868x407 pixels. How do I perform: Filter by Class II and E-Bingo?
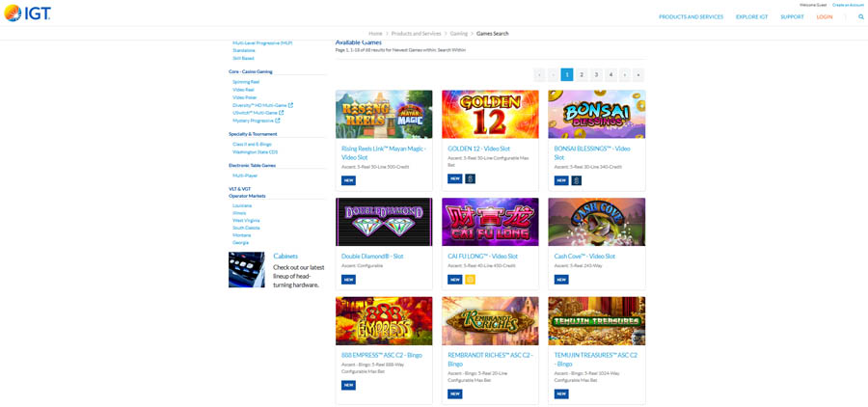[x=253, y=144]
